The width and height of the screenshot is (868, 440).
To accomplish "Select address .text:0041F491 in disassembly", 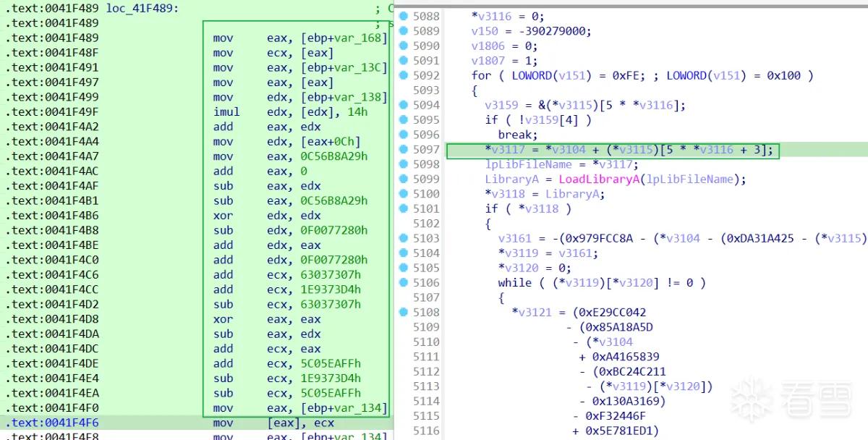I will [52, 68].
